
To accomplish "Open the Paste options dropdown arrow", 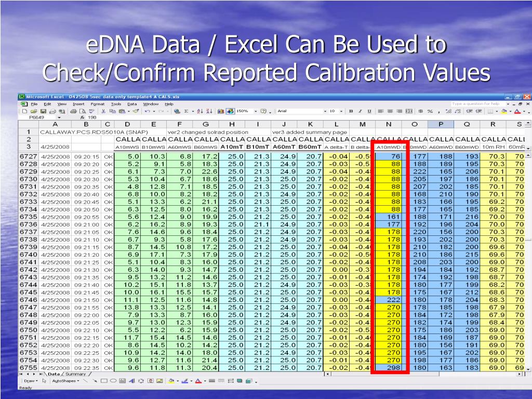I will pyautogui.click(x=129, y=111).
